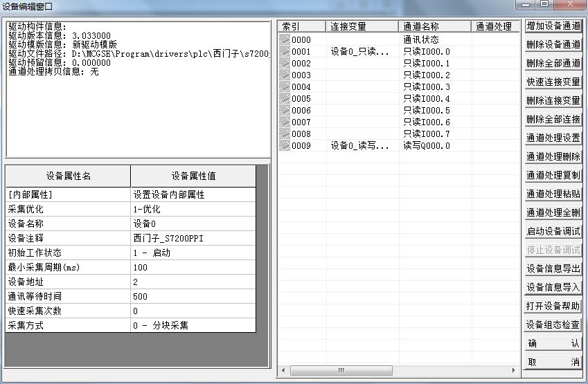The width and height of the screenshot is (588, 384).
Task: Start debugging with 启动设备调试
Action: (553, 231)
